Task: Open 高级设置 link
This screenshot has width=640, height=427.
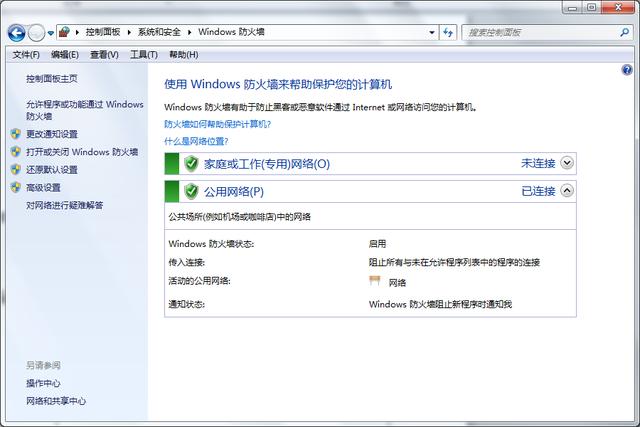Action: point(43,187)
